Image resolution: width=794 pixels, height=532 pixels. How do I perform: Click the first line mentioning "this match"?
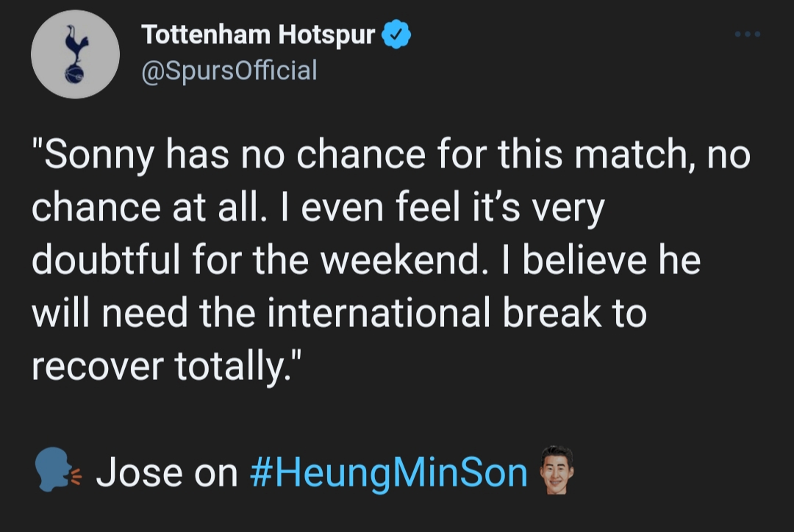tap(390, 157)
